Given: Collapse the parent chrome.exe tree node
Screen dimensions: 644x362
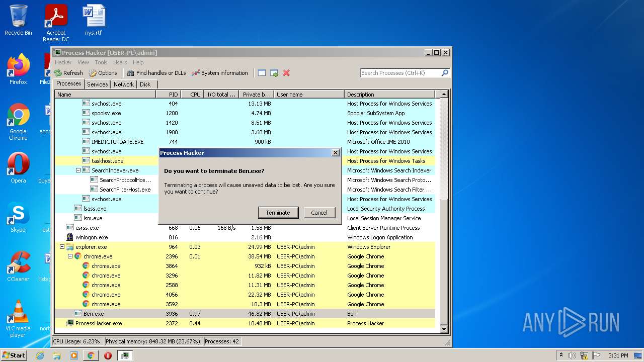Looking at the screenshot, I should click(x=70, y=256).
